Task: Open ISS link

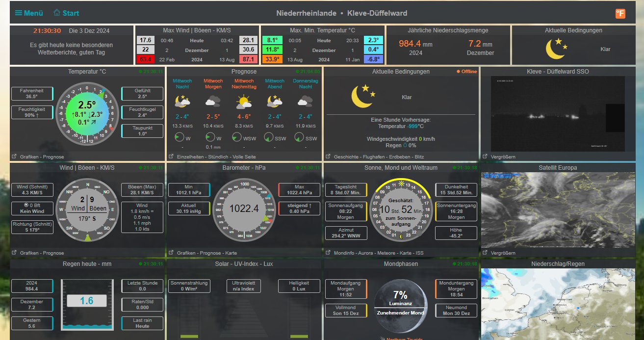Action: click(x=419, y=253)
